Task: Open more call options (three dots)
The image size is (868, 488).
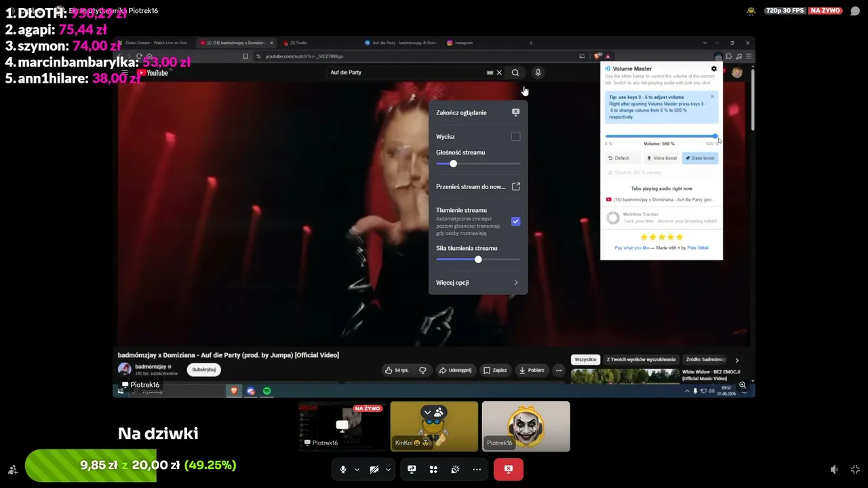Action: [x=477, y=469]
